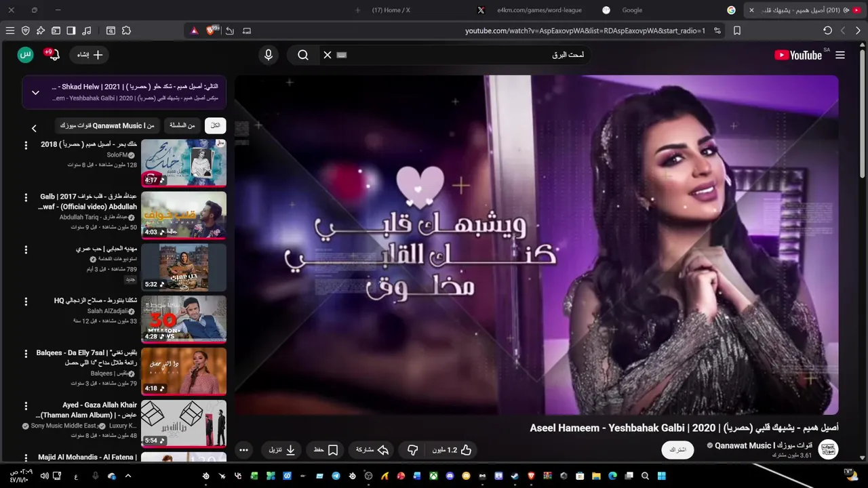Open options for 'خلك بحر' video
The width and height of the screenshot is (868, 488).
point(26,145)
